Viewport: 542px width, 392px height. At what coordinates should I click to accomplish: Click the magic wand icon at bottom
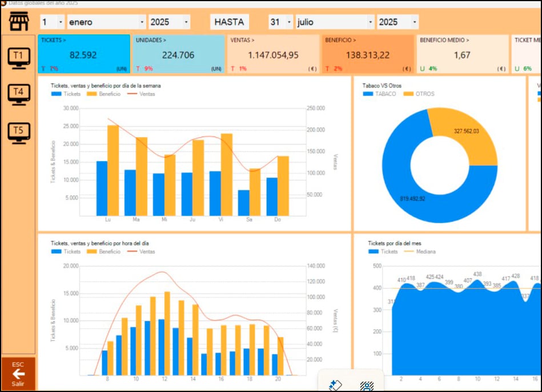click(x=335, y=386)
